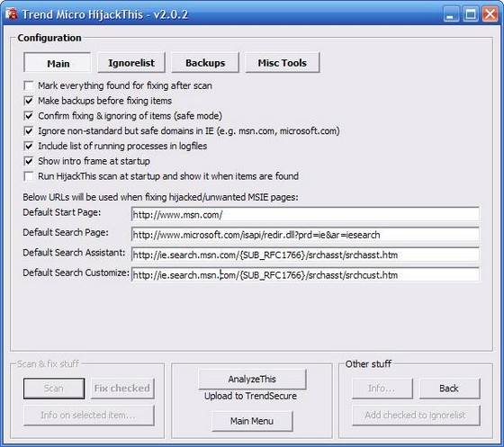Viewport: 504px width, 447px height.
Task: Toggle Ignore non-standard but safe domains in IE
Action: coord(29,131)
